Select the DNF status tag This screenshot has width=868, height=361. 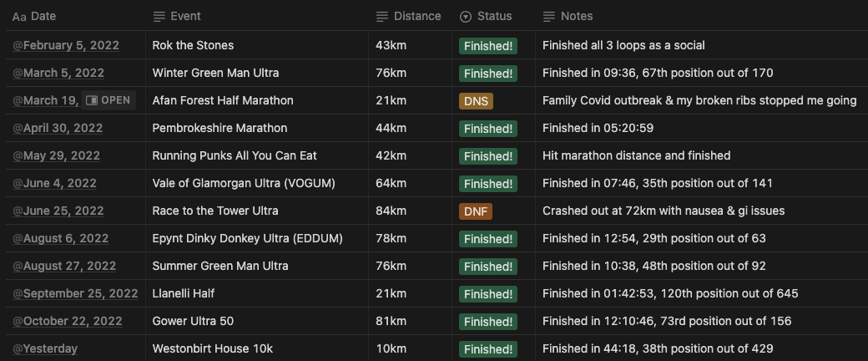(x=476, y=211)
